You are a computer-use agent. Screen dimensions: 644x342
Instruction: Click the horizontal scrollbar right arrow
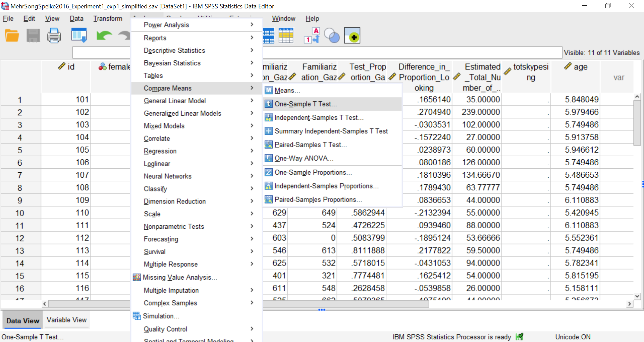630,304
